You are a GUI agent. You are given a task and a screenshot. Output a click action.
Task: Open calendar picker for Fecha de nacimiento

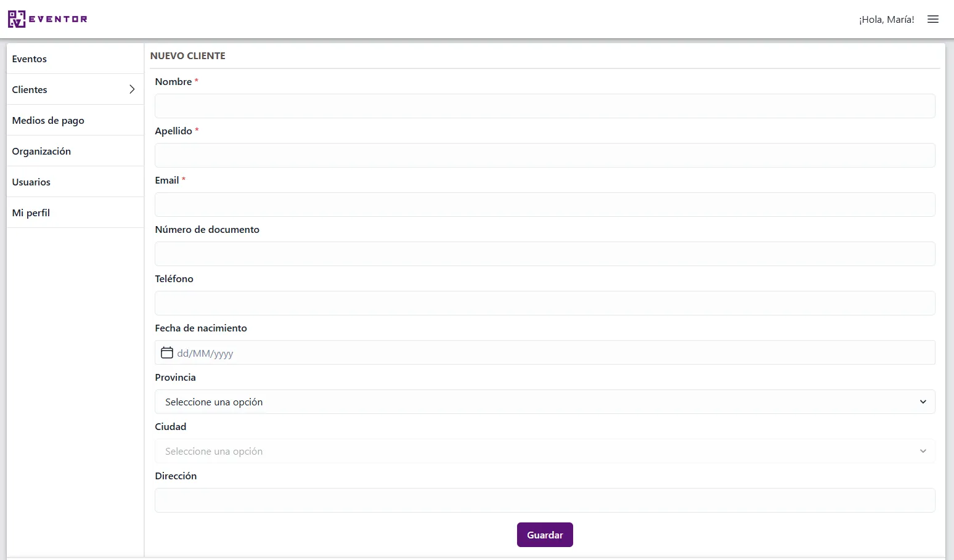(167, 352)
